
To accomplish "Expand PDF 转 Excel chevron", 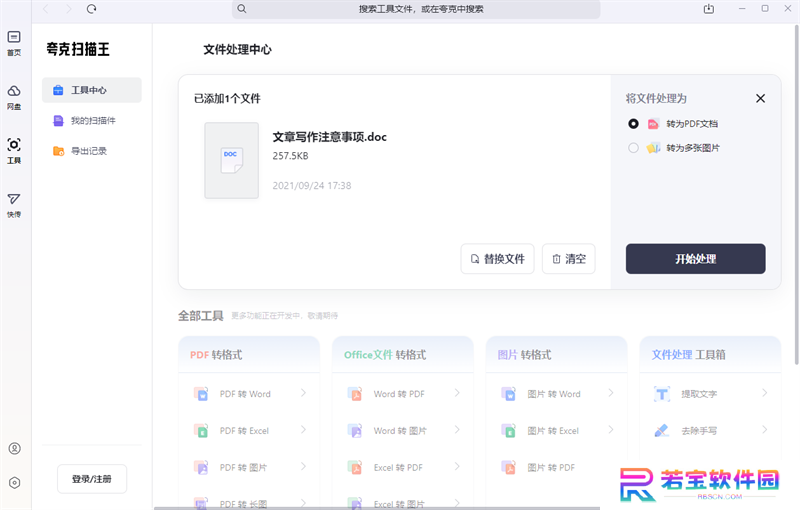I will (303, 429).
